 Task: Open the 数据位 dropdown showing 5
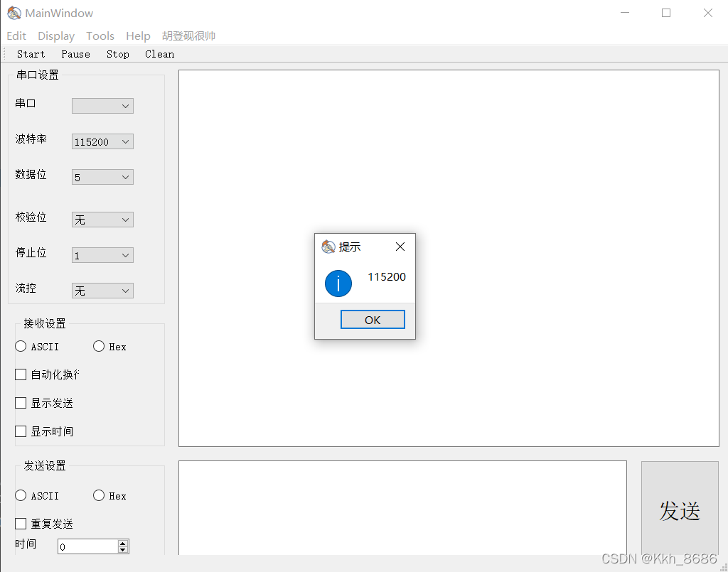coord(102,177)
